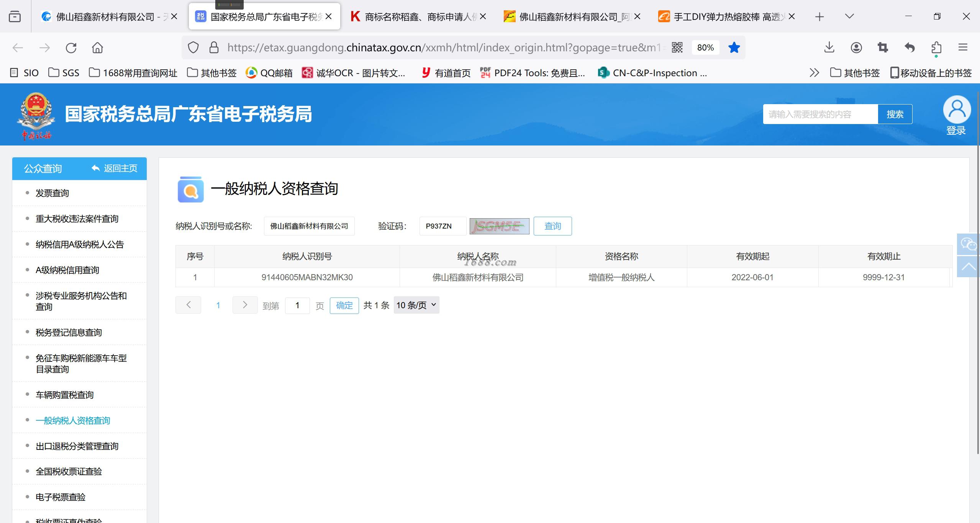
Task: Toggle the blue bookmark star
Action: pyautogui.click(x=734, y=47)
